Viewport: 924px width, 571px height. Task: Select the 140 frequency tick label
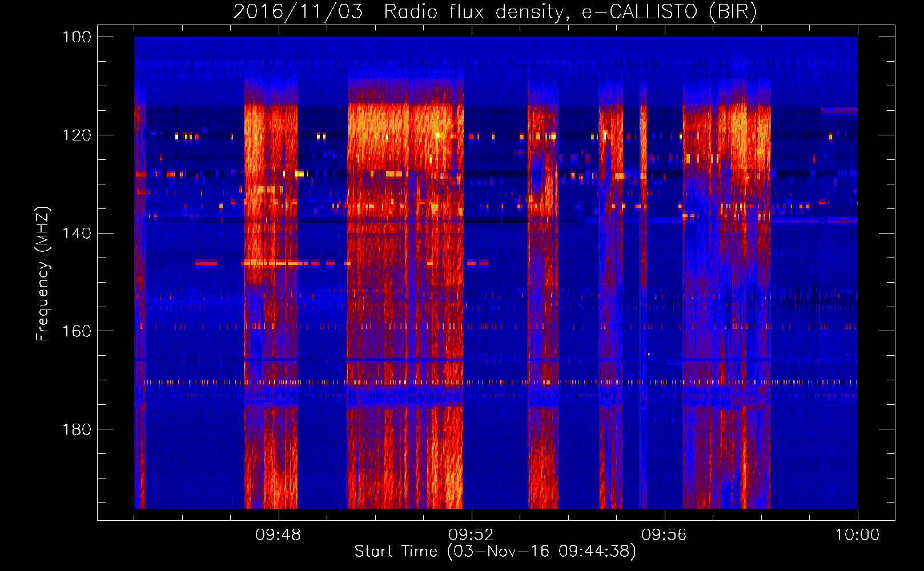pyautogui.click(x=77, y=233)
